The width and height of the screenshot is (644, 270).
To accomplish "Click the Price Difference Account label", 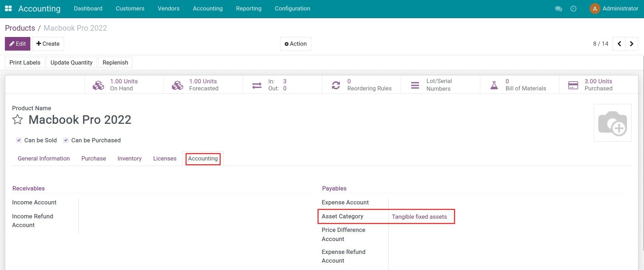I will 343,235.
